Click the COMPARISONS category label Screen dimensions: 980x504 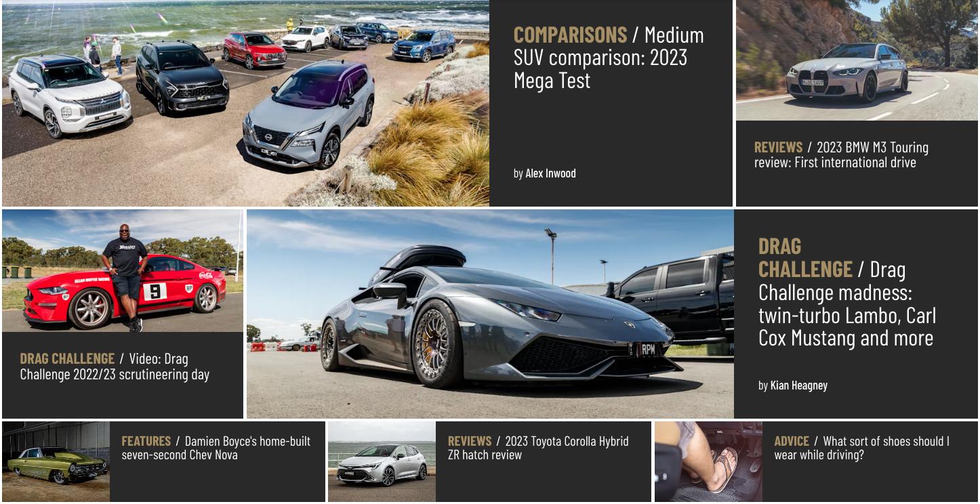click(570, 35)
